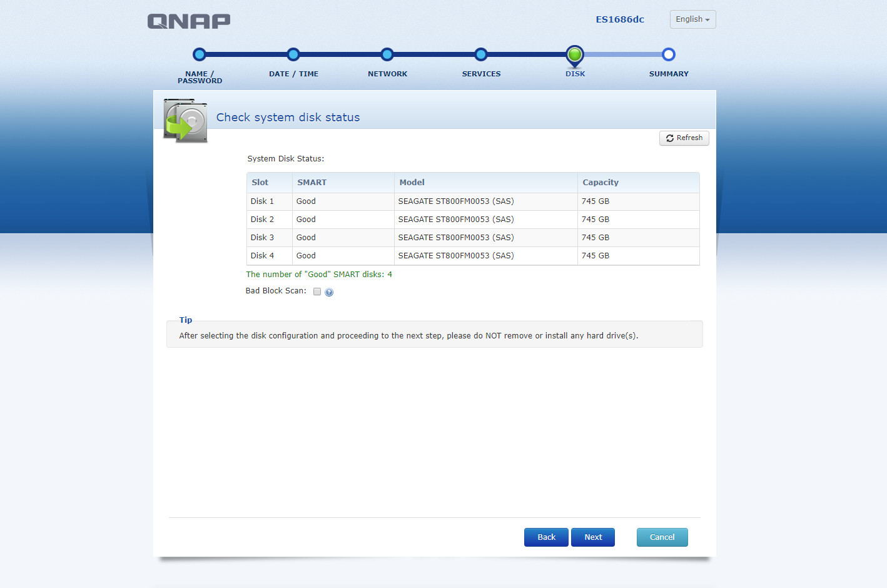The width and height of the screenshot is (887, 588).
Task: Open the English language dropdown
Action: point(692,19)
